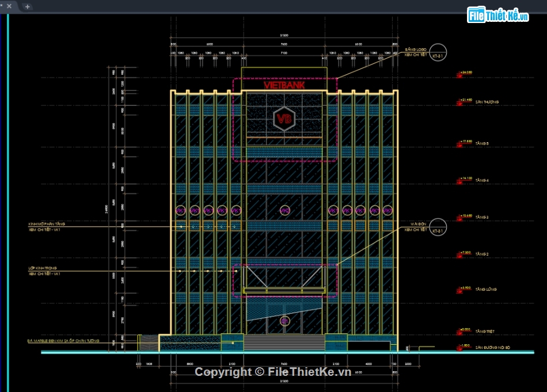The image size is (547, 392).
Task: Select the 24600 vertical overall dimension
Action: tap(106, 210)
